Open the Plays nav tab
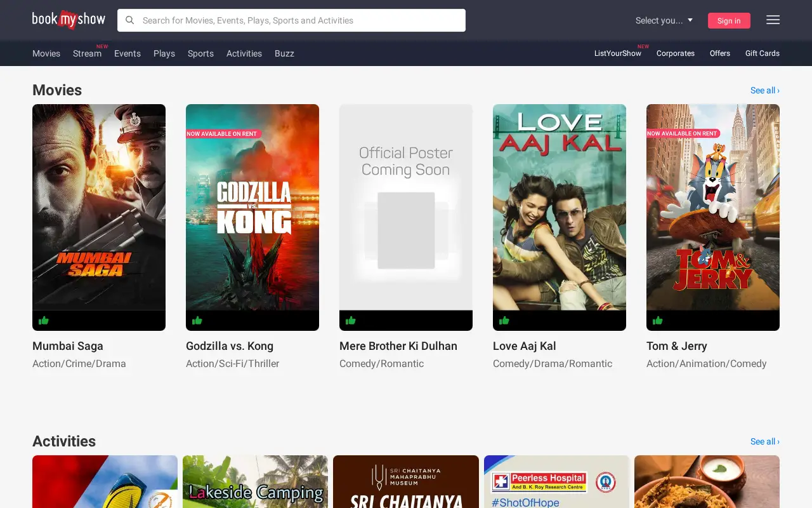The height and width of the screenshot is (508, 812). click(164, 53)
